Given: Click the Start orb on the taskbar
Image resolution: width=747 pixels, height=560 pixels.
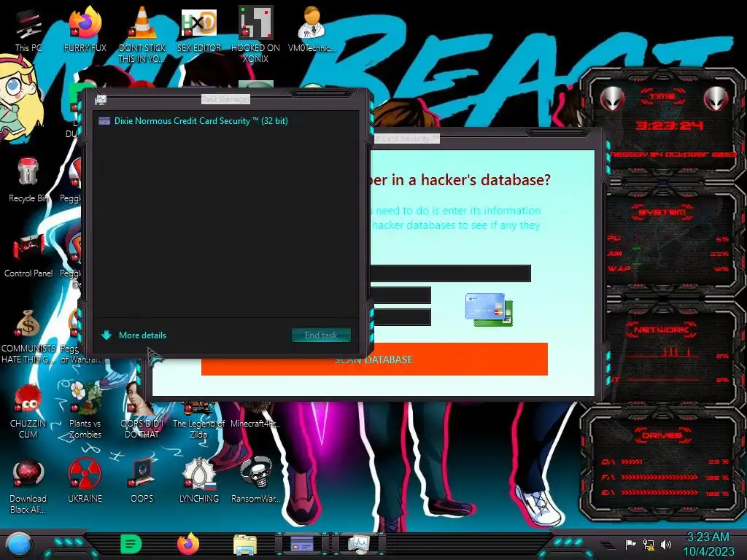Looking at the screenshot, I should [19, 544].
